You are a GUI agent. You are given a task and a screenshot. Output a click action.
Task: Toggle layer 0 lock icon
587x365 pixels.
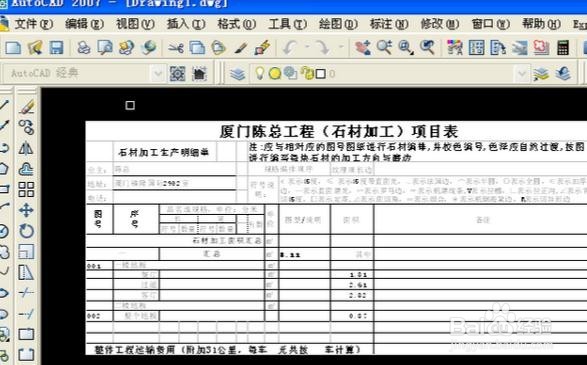click(307, 73)
